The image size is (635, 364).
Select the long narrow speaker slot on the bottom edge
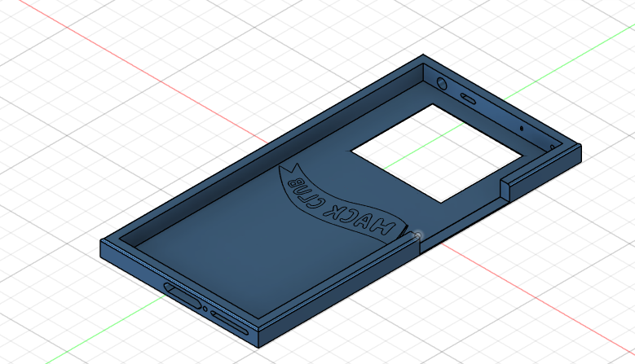[229, 323]
